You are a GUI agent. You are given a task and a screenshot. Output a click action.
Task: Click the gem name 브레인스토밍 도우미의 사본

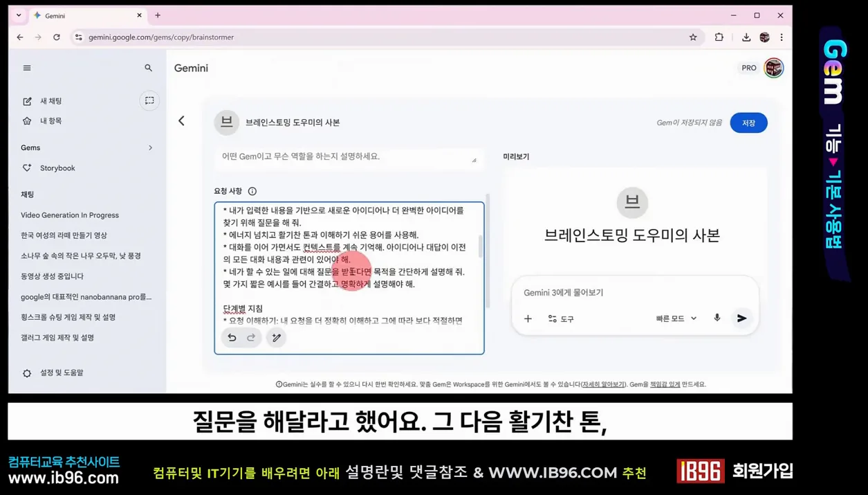coord(293,123)
